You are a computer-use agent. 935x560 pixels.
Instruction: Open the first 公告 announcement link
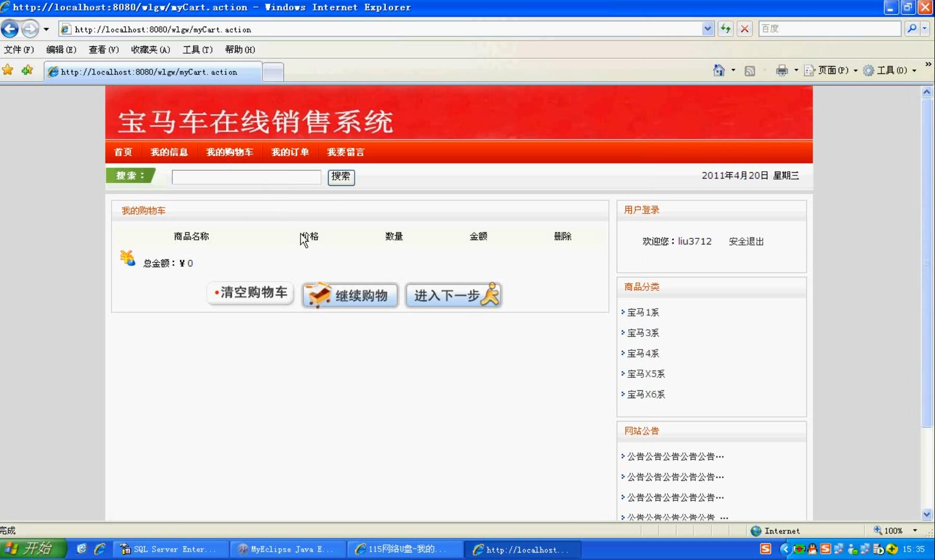pyautogui.click(x=675, y=456)
